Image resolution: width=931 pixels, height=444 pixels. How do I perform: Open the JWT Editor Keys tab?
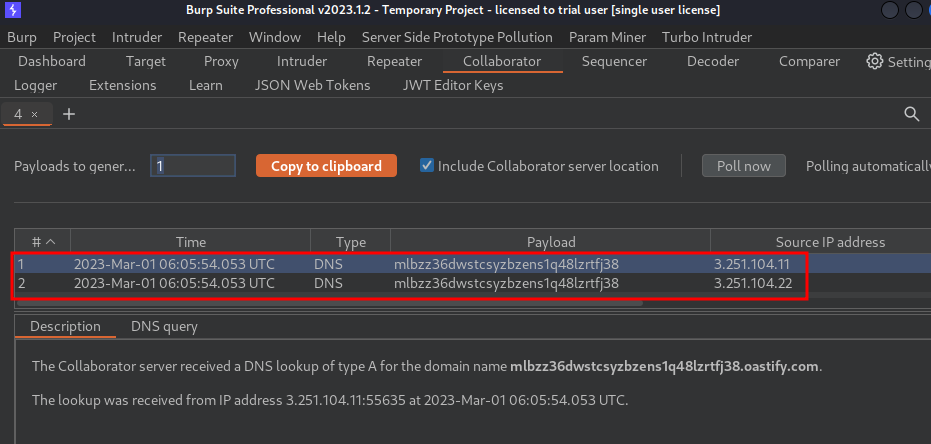point(453,85)
